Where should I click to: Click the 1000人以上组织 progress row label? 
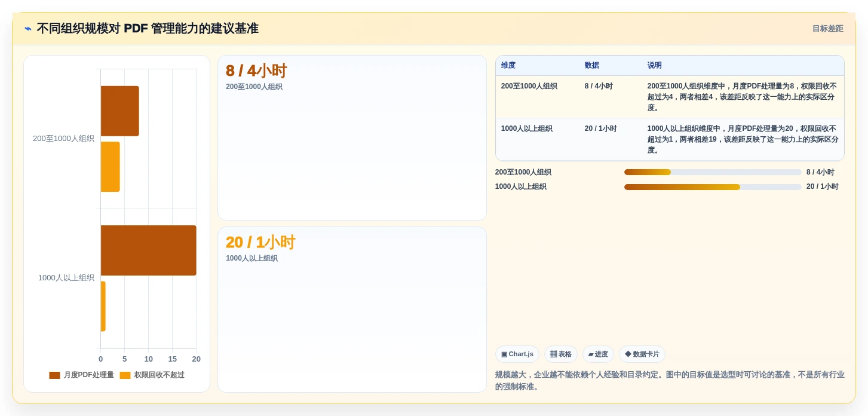521,187
